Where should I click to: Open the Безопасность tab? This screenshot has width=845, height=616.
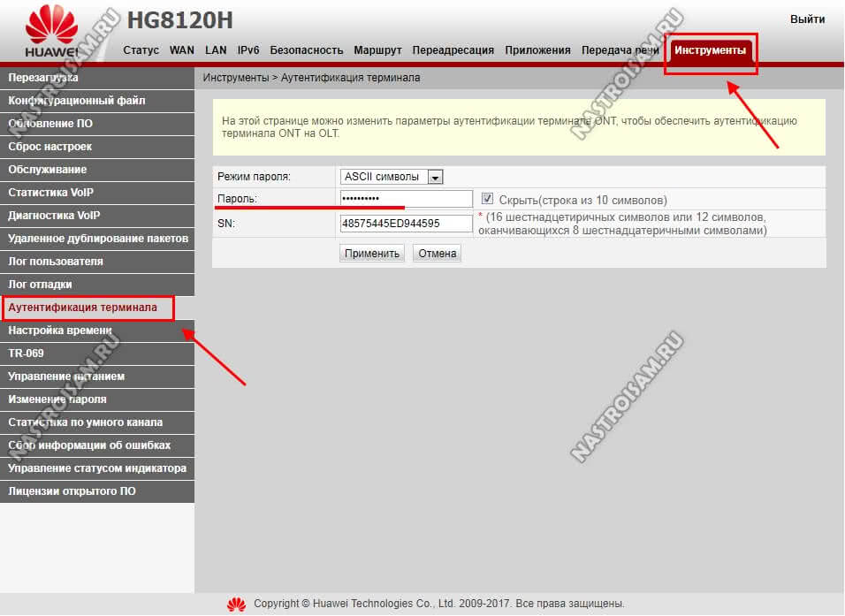(306, 50)
